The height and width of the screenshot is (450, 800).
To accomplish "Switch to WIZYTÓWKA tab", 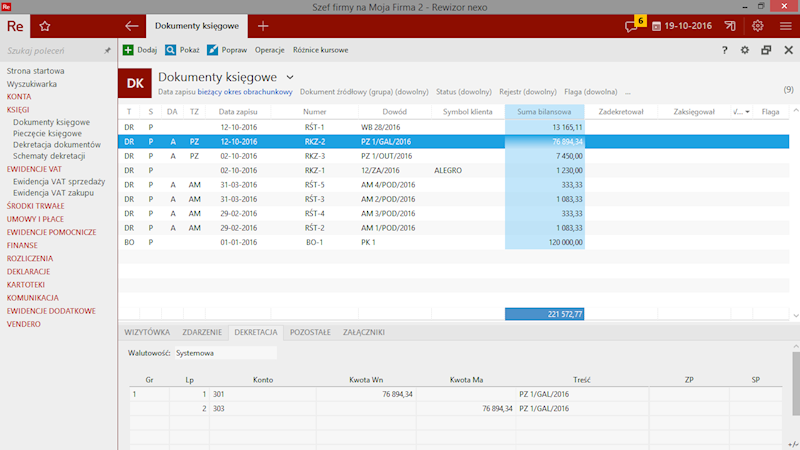I will tap(147, 332).
